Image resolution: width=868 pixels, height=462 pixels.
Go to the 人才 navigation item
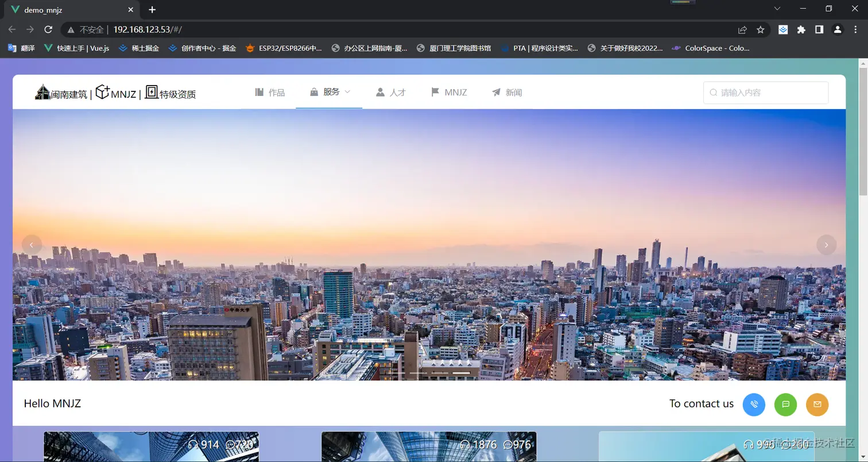(x=390, y=92)
